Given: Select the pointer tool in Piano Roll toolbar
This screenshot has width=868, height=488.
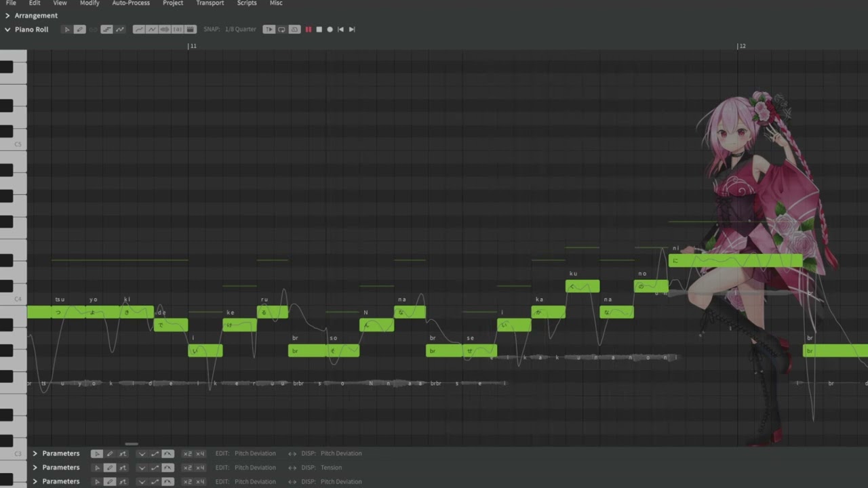Looking at the screenshot, I should coord(67,29).
